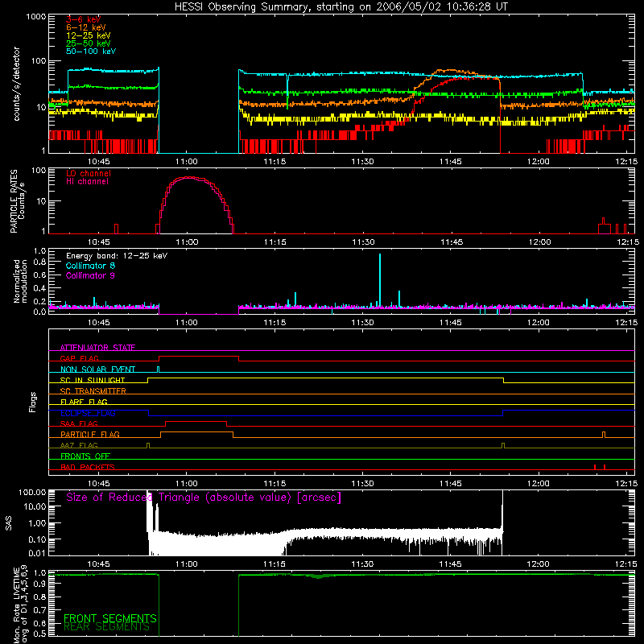Select the PARTICLE_FLAG label

click(90, 435)
